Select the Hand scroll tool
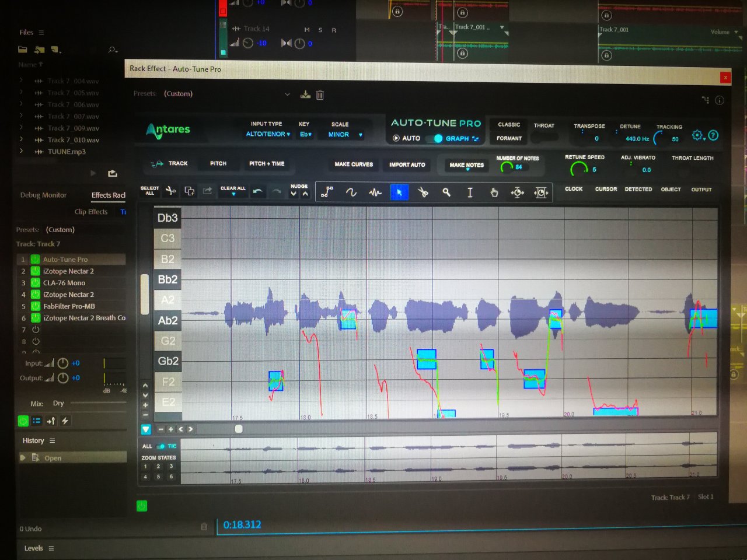Image resolution: width=747 pixels, height=560 pixels. pos(494,192)
